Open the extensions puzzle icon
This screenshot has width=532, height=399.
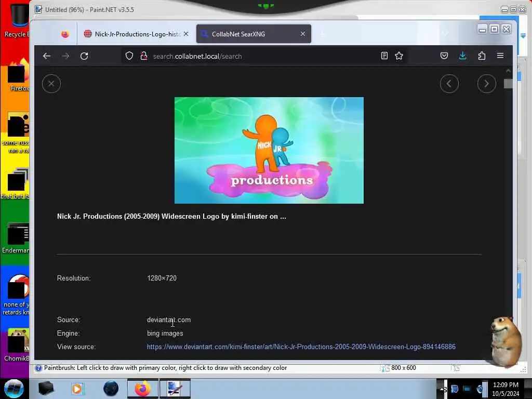[482, 56]
